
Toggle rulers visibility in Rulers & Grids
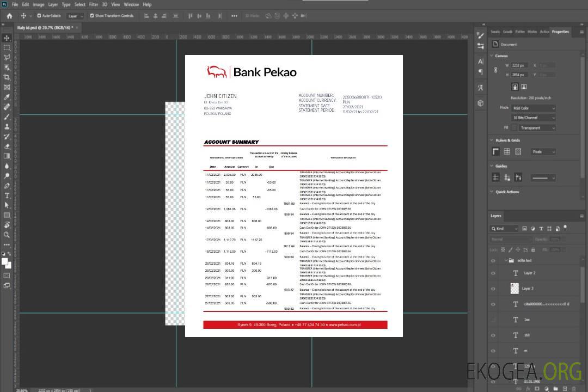coord(496,151)
